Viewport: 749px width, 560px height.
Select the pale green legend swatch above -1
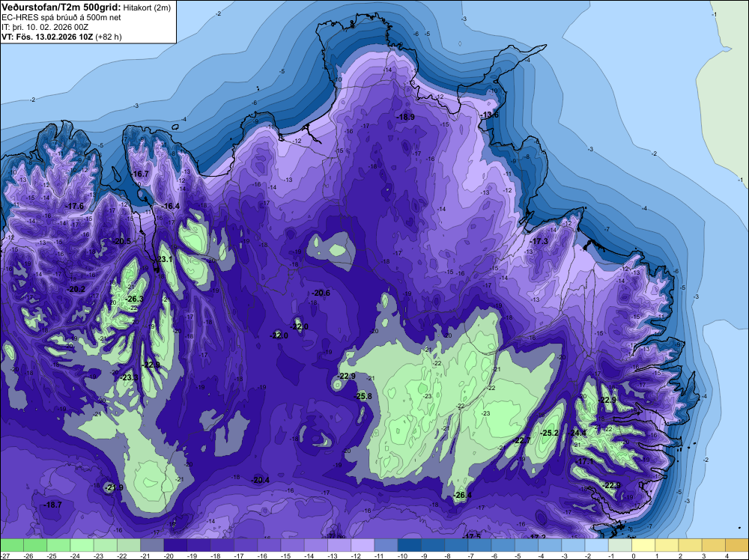[x=620, y=545]
